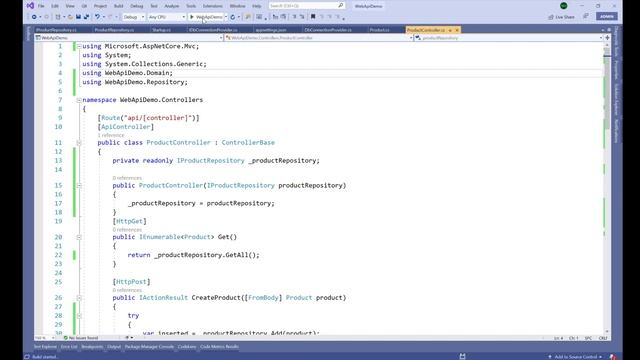Open the Debug menu
This screenshot has height=360, width=640.
[137, 6]
